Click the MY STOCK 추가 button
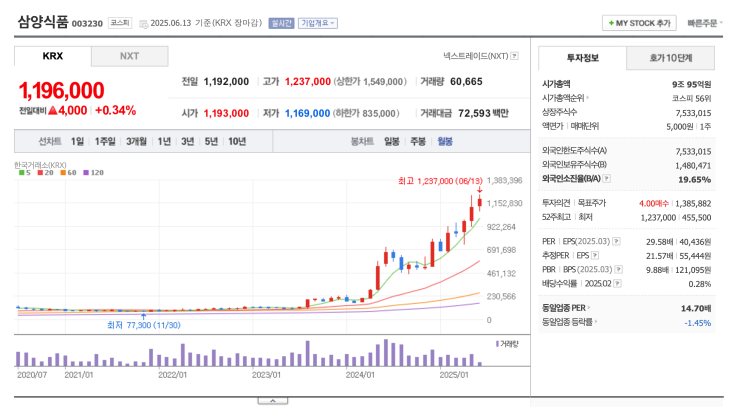The image size is (743, 407). point(639,23)
